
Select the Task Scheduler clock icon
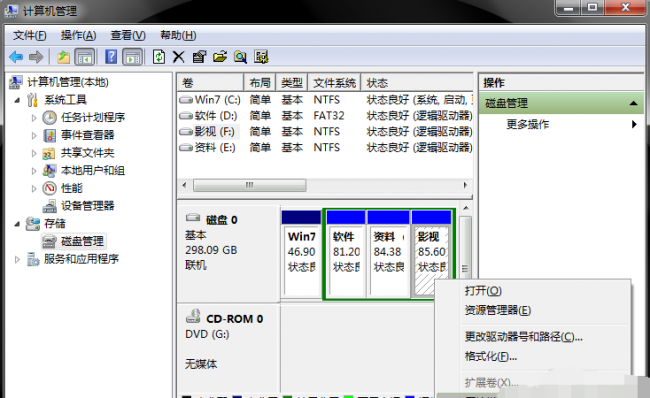[x=49, y=117]
